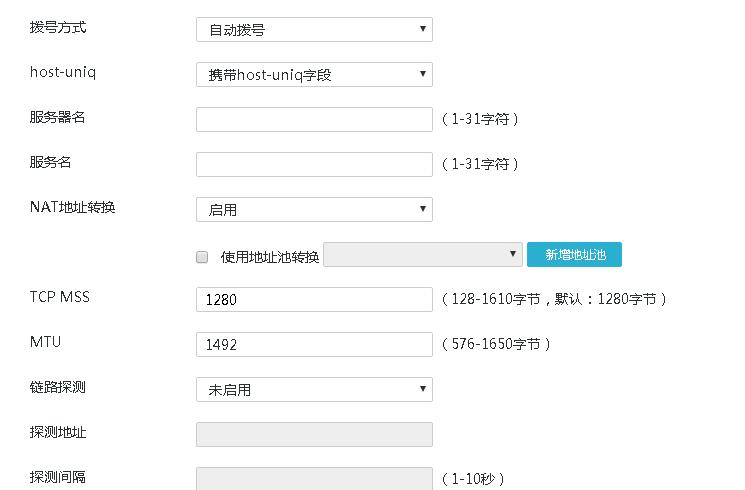Click the disabled 探测间隔 input box

(314, 478)
